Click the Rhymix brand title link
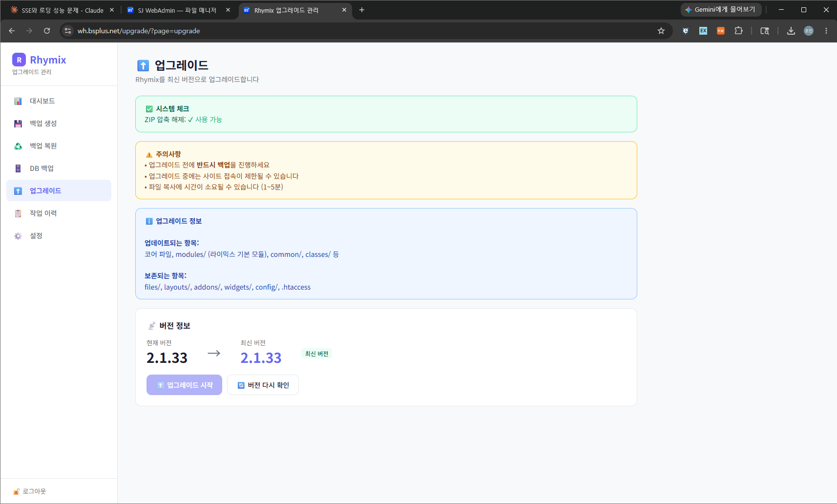837x504 pixels. point(48,60)
